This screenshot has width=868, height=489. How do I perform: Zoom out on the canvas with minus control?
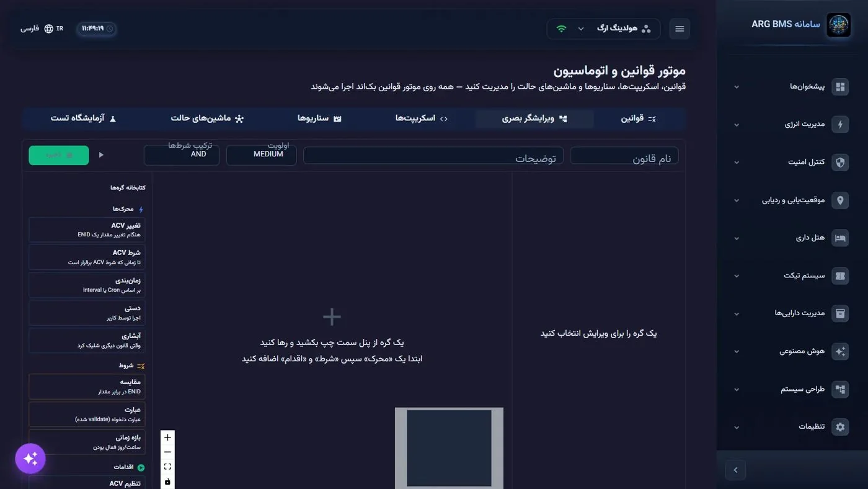pos(167,452)
